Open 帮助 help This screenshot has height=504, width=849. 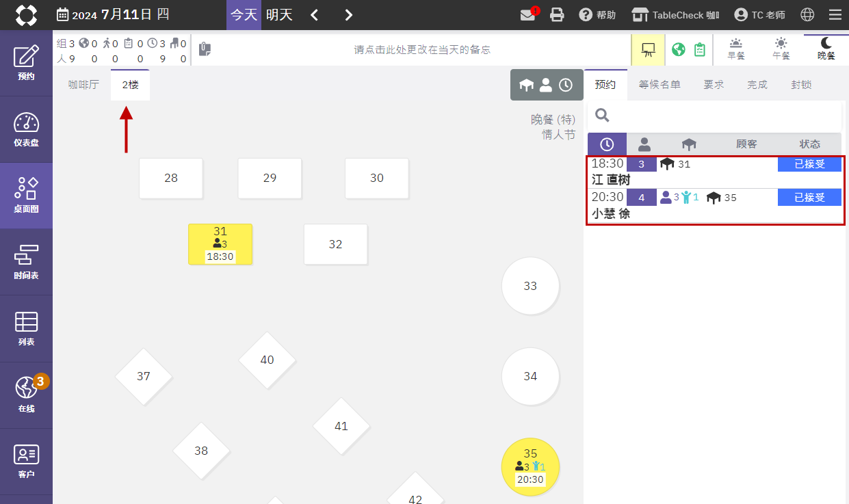click(597, 15)
